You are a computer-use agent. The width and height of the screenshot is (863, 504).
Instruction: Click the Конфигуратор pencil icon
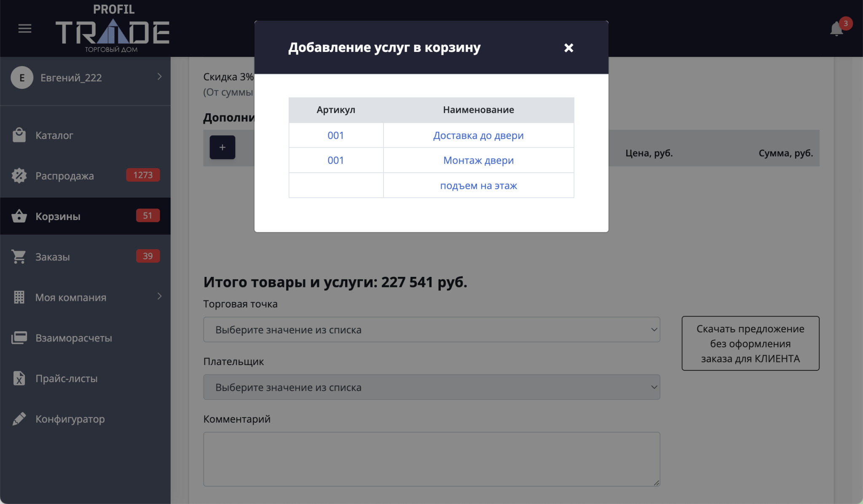[19, 419]
